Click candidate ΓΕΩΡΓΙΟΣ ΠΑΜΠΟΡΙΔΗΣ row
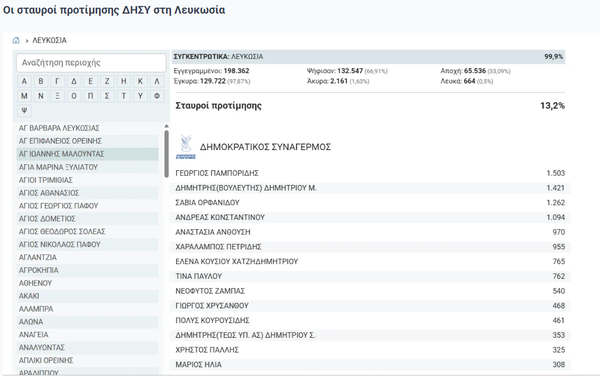The height and width of the screenshot is (376, 600). pyautogui.click(x=370, y=173)
